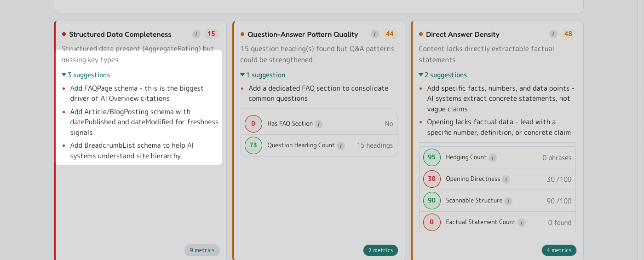
Task: Click the No value for FAQ Section
Action: (x=389, y=124)
